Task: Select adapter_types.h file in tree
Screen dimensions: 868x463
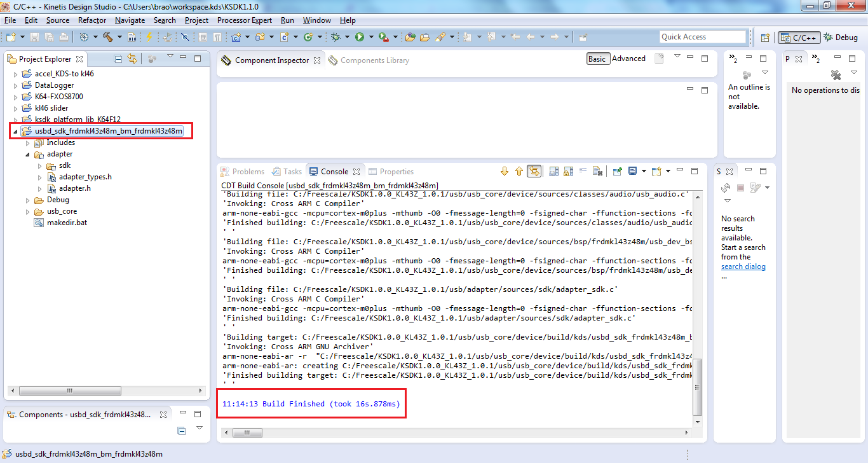Action: [x=85, y=177]
